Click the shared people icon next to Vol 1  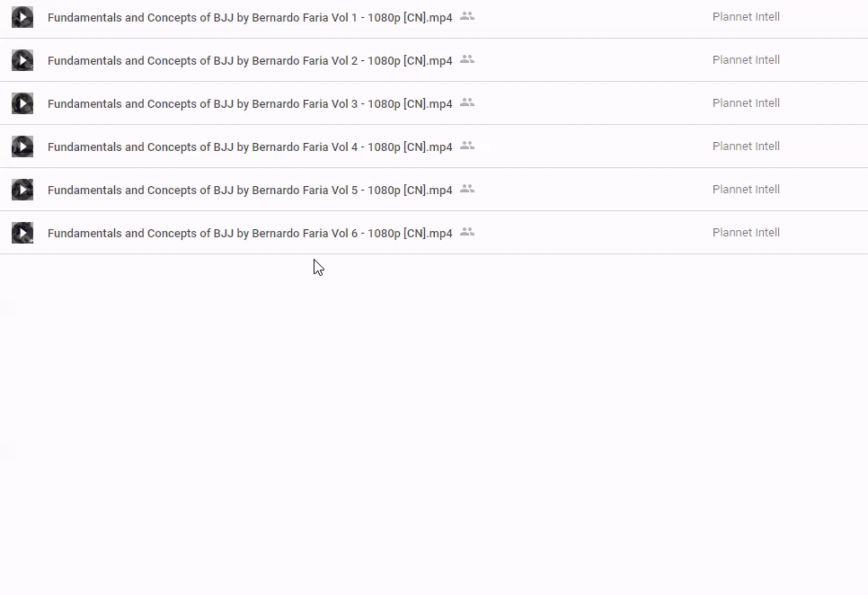click(467, 16)
